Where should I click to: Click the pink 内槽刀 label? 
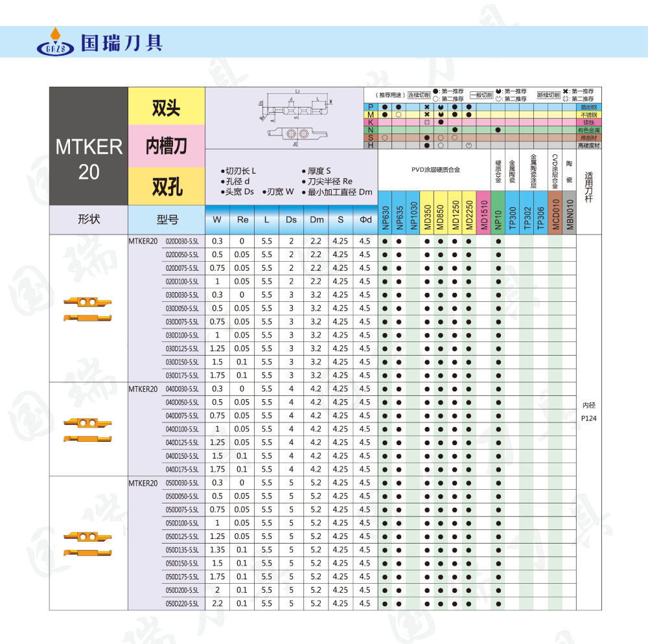[167, 146]
